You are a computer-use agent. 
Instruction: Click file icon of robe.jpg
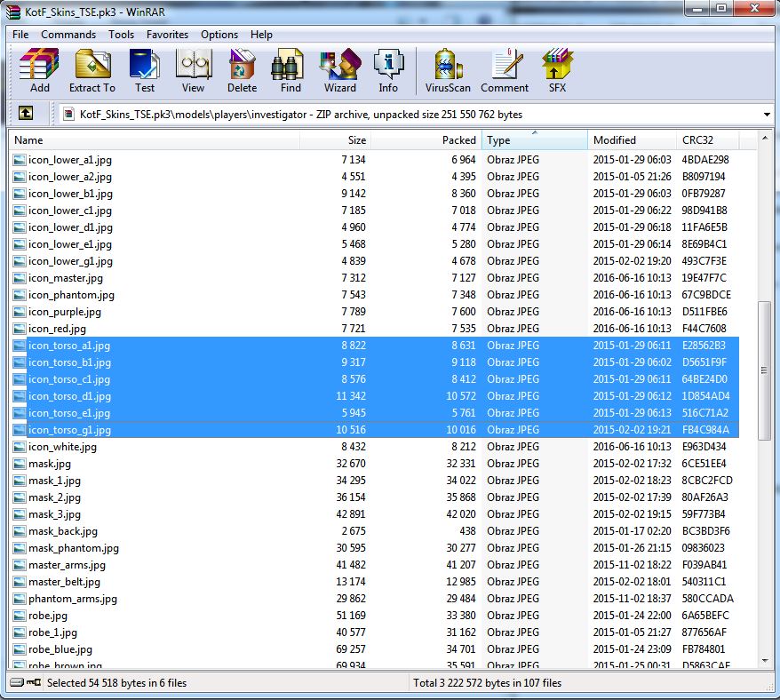tap(20, 616)
